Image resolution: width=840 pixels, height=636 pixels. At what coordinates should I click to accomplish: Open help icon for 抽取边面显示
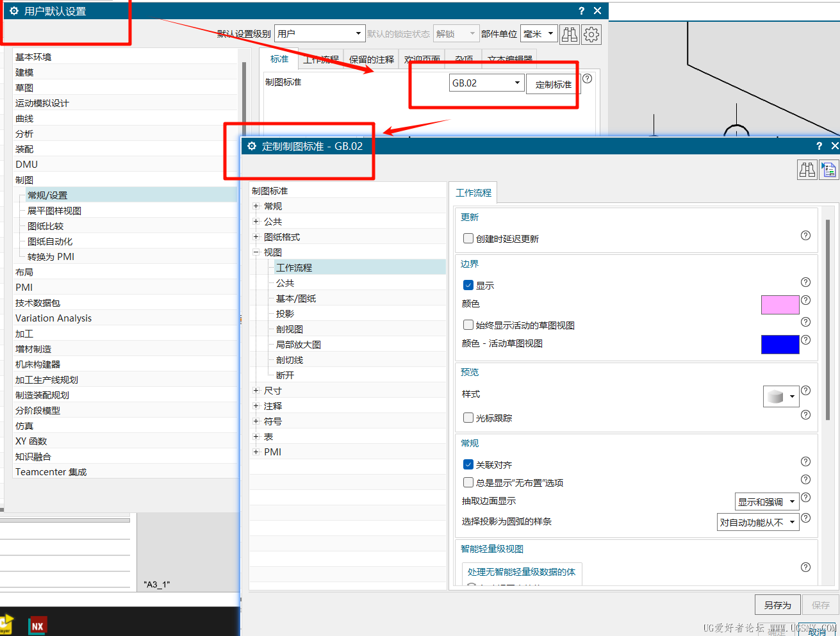click(x=805, y=498)
